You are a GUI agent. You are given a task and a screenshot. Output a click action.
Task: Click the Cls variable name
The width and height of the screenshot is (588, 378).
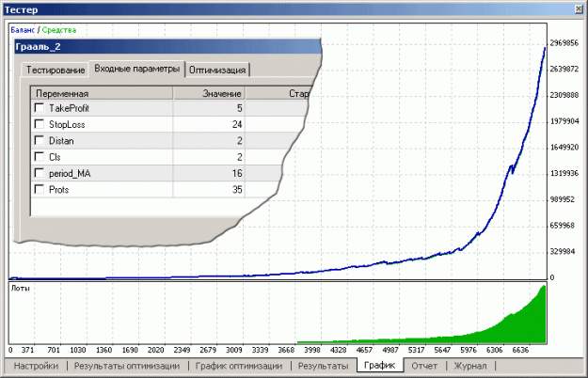point(55,157)
